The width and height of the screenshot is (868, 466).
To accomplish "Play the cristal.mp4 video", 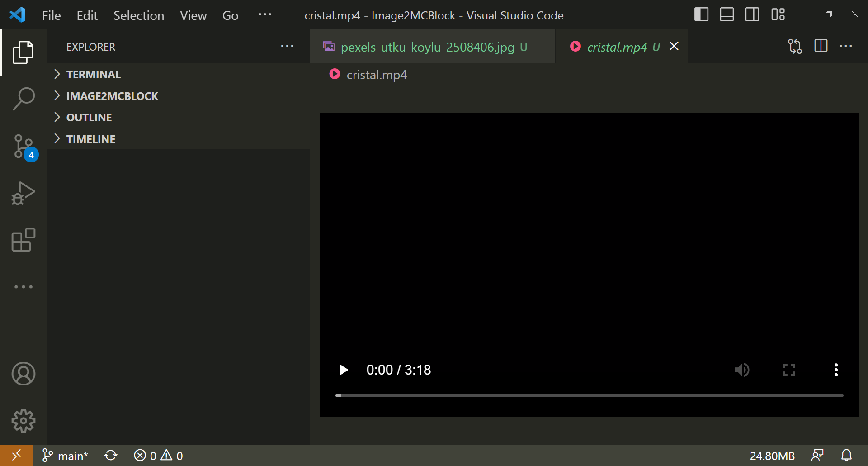I will tap(344, 370).
